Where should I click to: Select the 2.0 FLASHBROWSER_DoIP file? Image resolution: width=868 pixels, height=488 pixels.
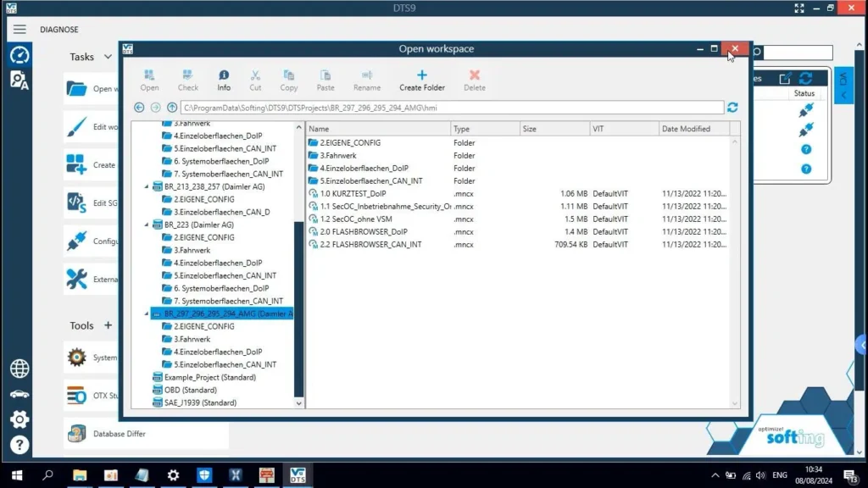point(363,231)
